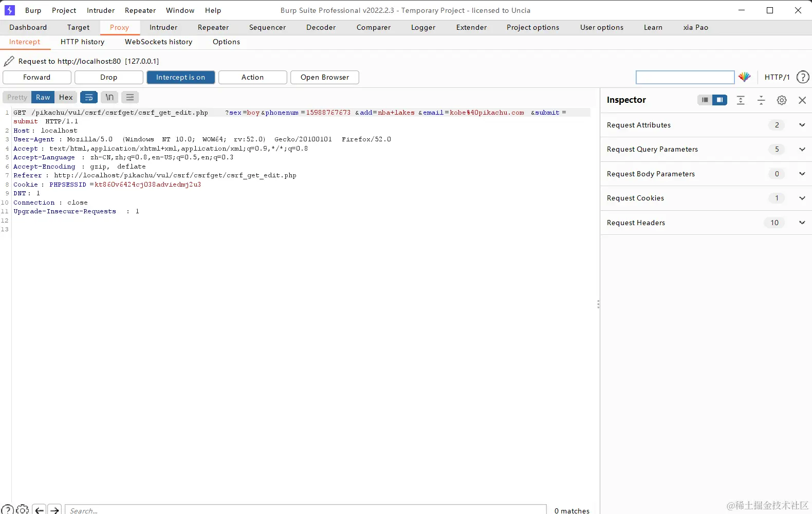Click the Open Browser button

(x=325, y=77)
